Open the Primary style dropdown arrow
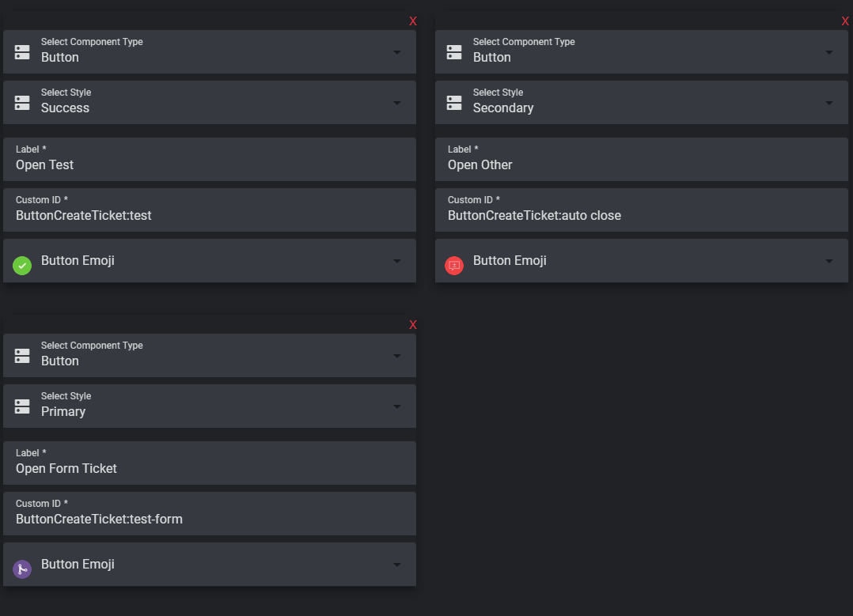853x616 pixels. click(x=397, y=406)
